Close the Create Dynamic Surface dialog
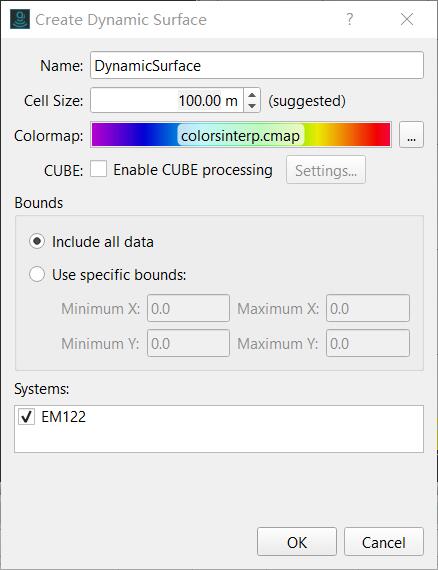Screen dimensions: 438x570 point(407,19)
